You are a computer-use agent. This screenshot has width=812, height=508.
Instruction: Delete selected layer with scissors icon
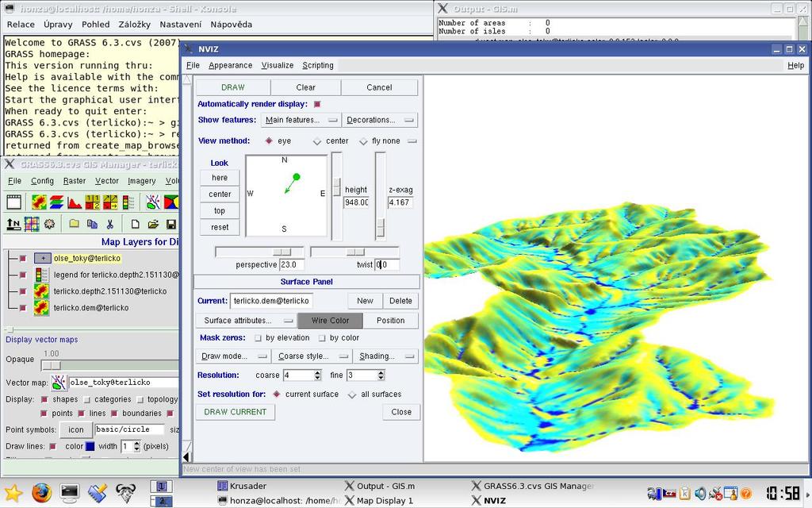click(x=109, y=224)
